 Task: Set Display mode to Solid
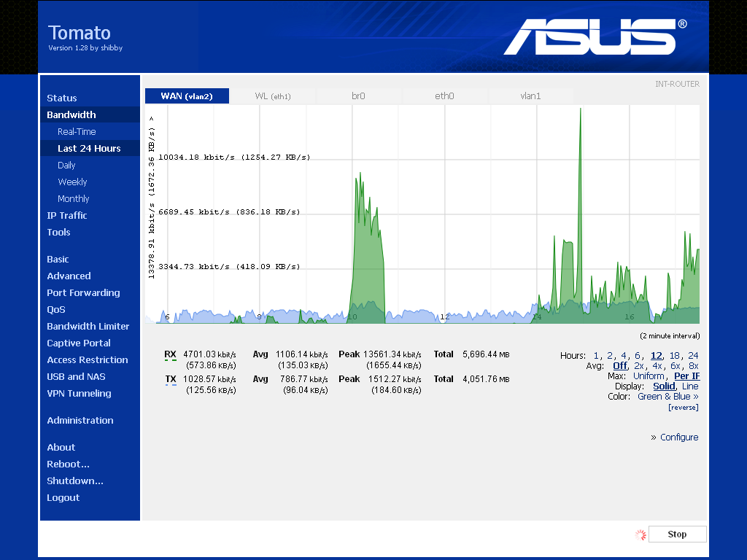[664, 386]
